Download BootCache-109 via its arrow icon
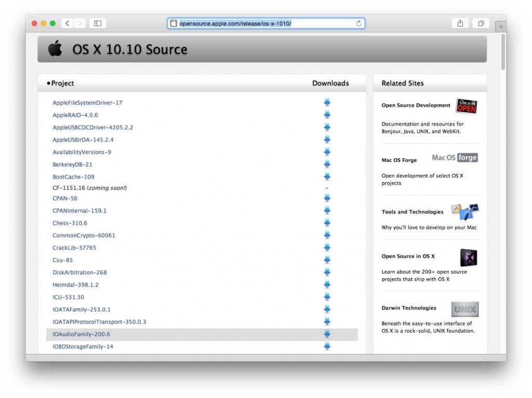The image size is (532, 398). pyautogui.click(x=327, y=176)
